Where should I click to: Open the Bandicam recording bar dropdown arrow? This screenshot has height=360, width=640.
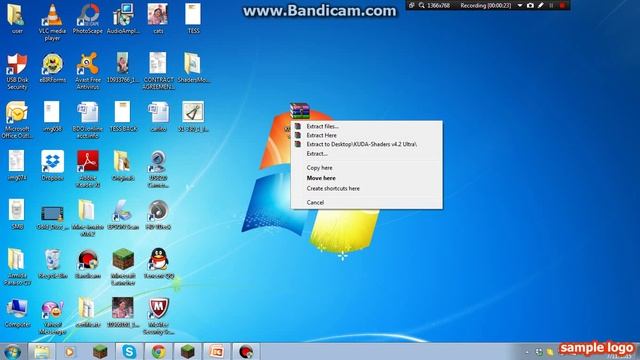(520, 6)
